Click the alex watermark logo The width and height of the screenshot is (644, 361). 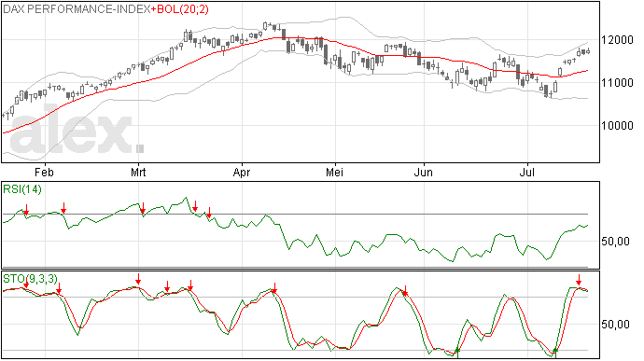77,131
